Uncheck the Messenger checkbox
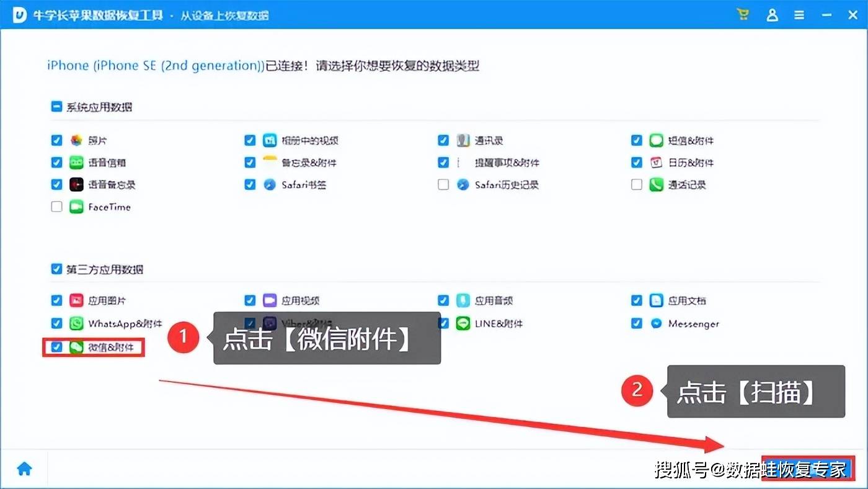The image size is (868, 489). point(637,323)
